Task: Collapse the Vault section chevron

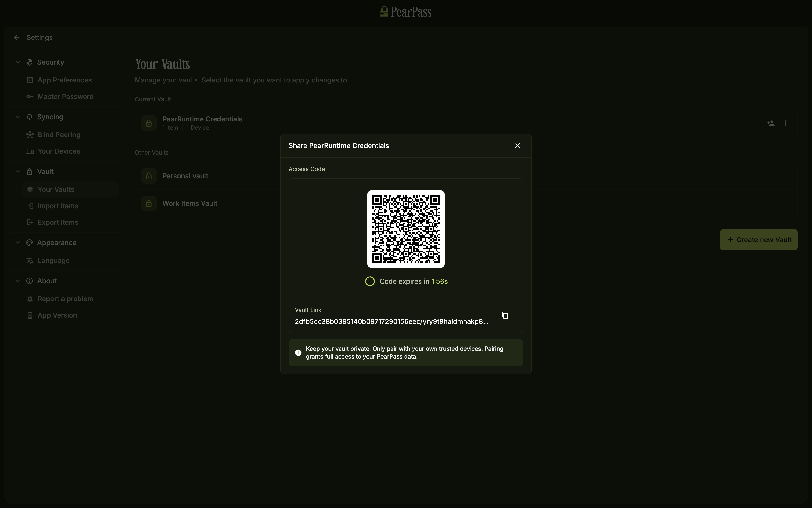Action: coord(18,172)
